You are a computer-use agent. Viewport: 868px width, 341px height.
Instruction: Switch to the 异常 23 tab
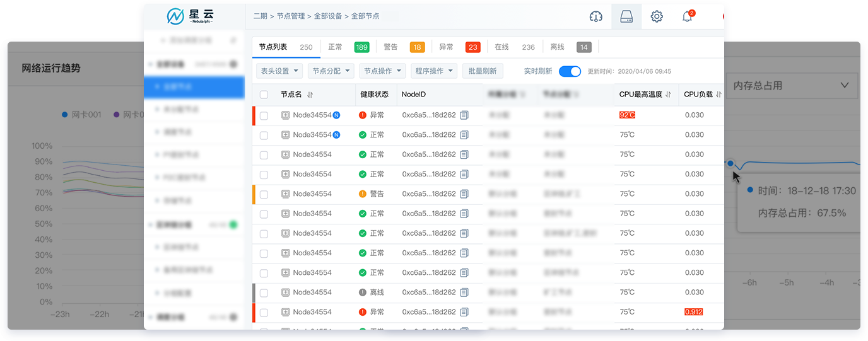[x=459, y=47]
